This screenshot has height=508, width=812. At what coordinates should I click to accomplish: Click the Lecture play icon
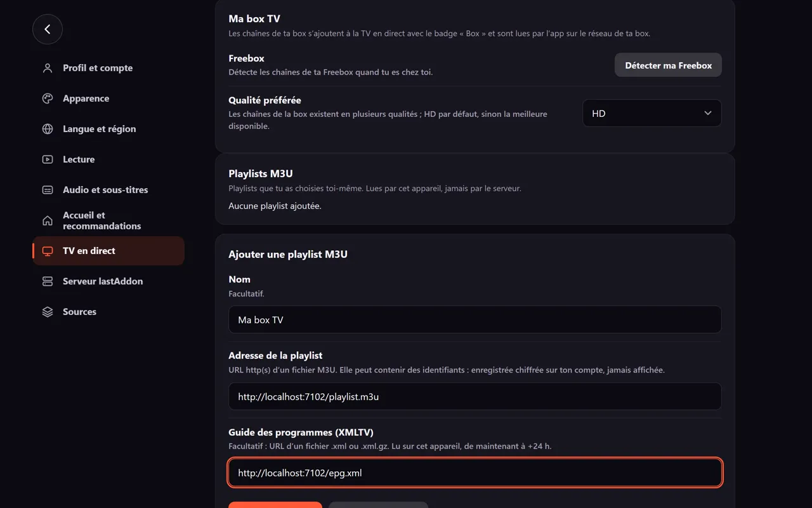pos(48,159)
